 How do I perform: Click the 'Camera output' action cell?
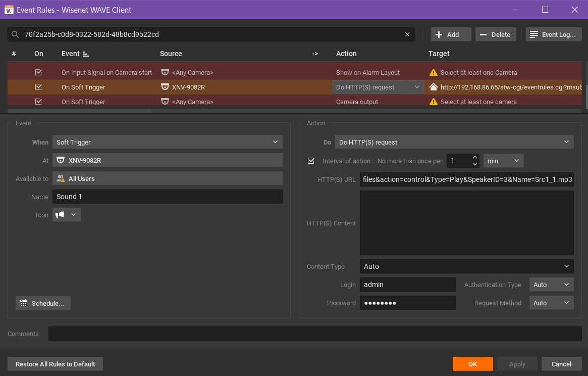357,102
